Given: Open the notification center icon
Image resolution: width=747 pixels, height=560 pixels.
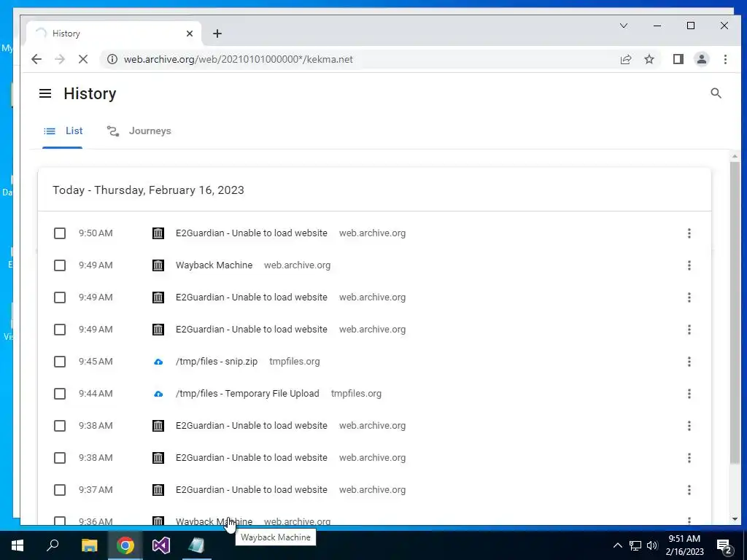Looking at the screenshot, I should 724,545.
